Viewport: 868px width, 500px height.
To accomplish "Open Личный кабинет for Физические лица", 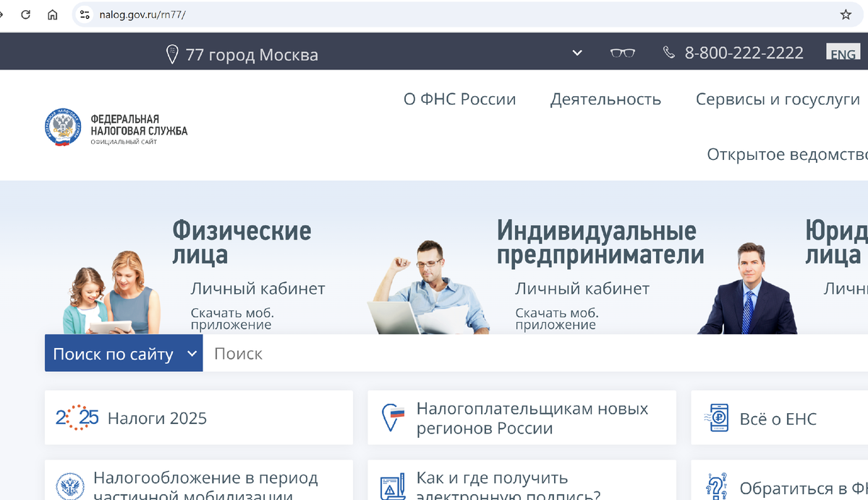I will (258, 289).
